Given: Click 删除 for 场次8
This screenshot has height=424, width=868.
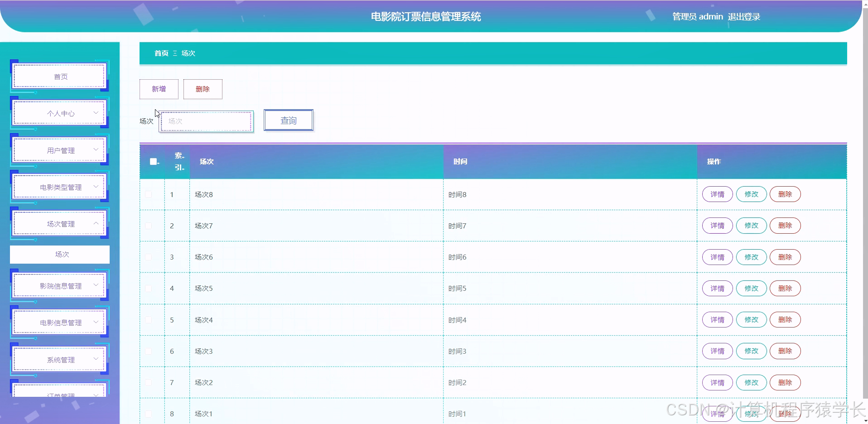Looking at the screenshot, I should click(786, 194).
